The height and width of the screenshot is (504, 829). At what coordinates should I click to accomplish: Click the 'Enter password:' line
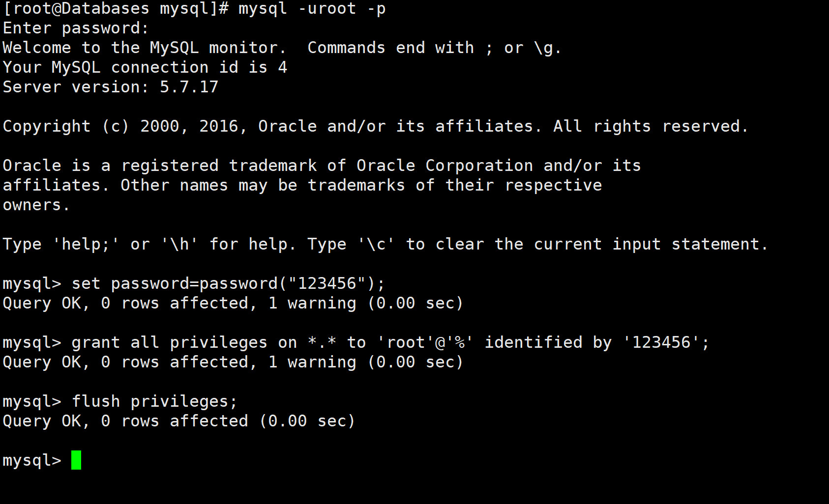[x=76, y=28]
